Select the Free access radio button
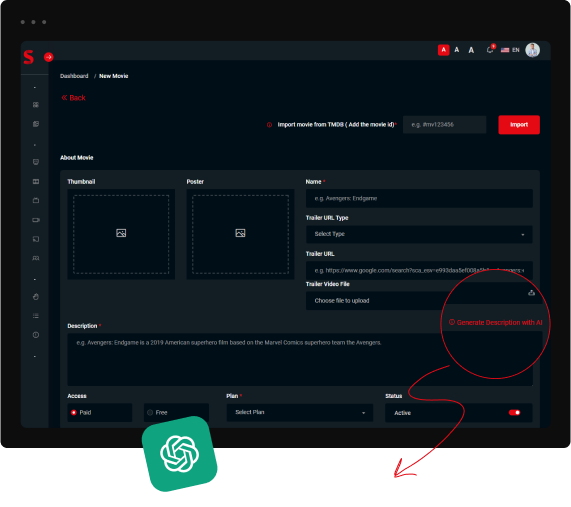This screenshot has height=507, width=571. [150, 413]
